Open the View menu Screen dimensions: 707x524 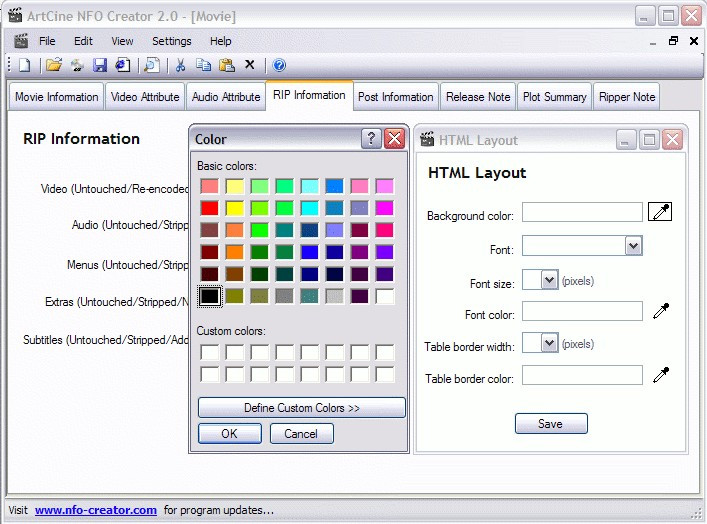pos(122,41)
